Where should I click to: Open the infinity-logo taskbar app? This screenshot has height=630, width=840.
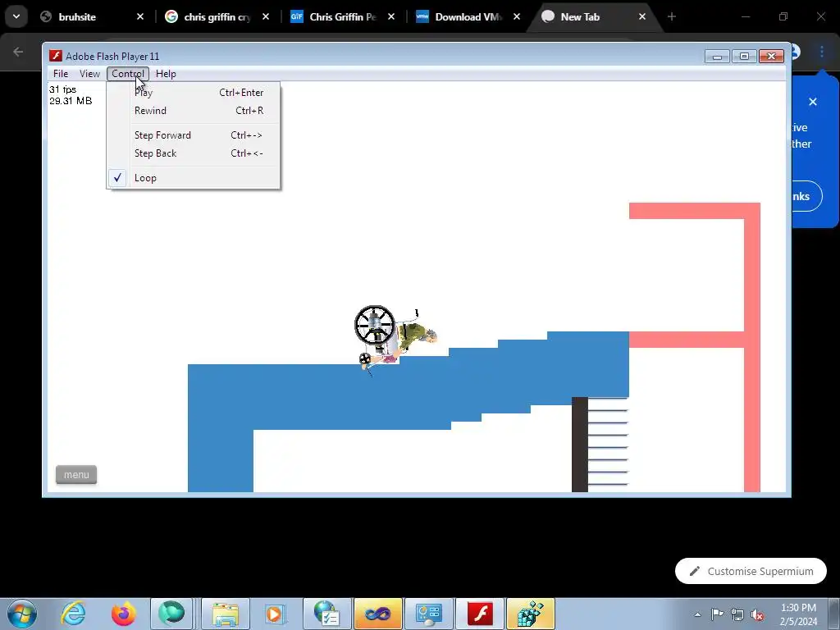pyautogui.click(x=377, y=614)
